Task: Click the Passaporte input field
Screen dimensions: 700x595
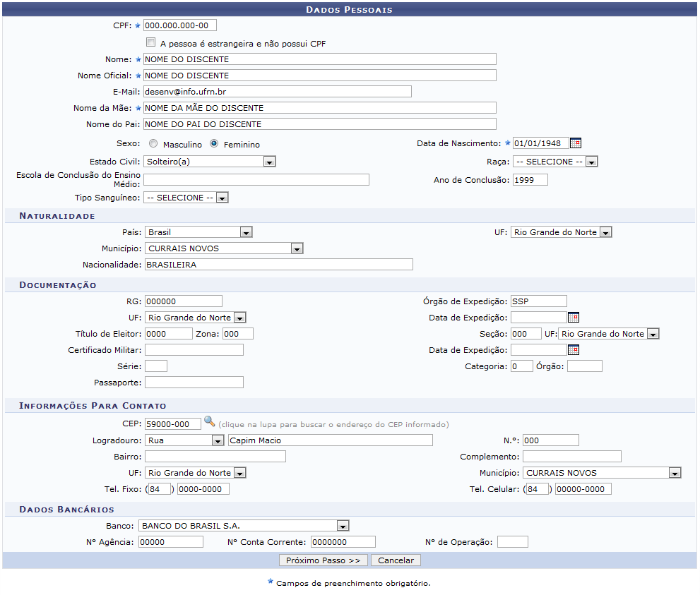Action: (194, 383)
